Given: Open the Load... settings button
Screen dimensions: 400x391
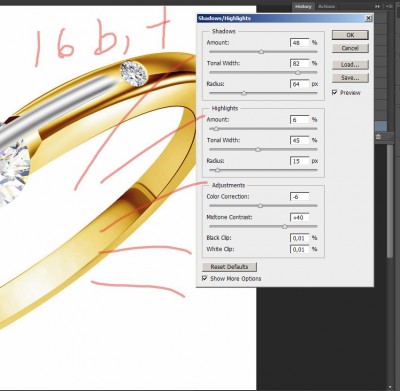Looking at the screenshot, I should (x=350, y=65).
